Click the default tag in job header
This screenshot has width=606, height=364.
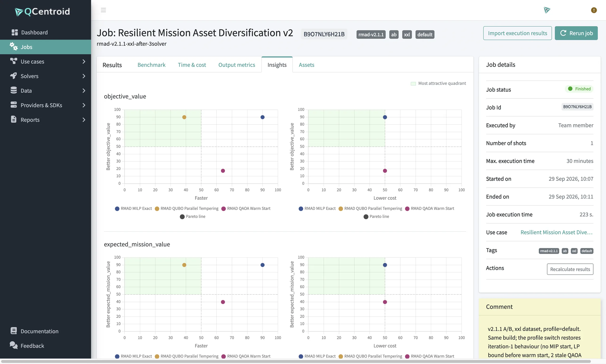click(425, 35)
